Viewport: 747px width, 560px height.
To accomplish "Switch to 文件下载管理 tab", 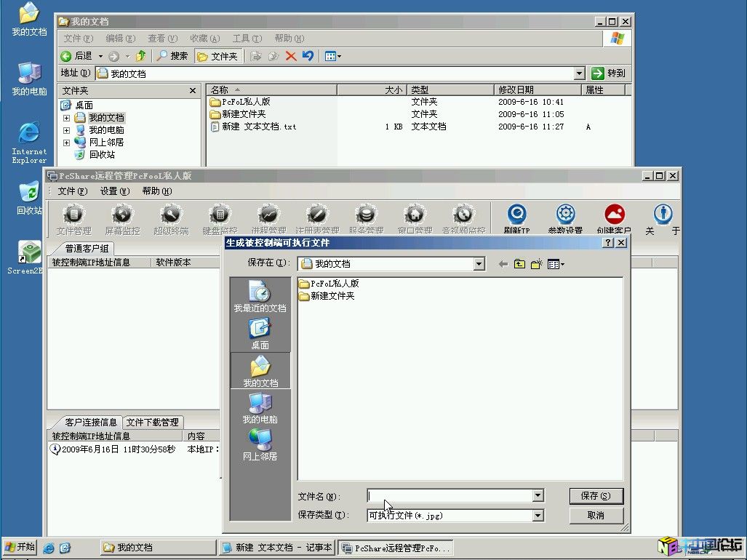I will (153, 422).
